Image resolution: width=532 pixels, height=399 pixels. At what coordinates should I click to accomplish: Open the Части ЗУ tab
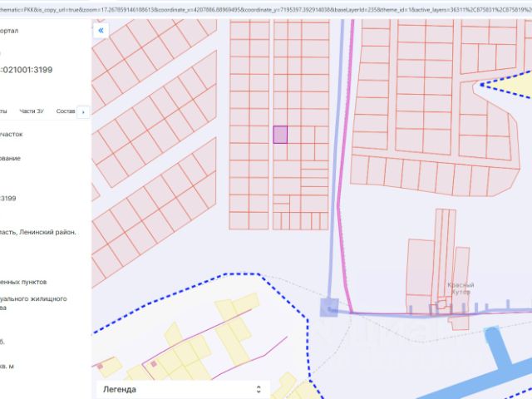(x=32, y=111)
